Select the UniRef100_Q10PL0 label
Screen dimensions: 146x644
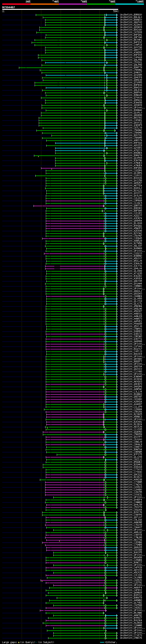point(131,113)
